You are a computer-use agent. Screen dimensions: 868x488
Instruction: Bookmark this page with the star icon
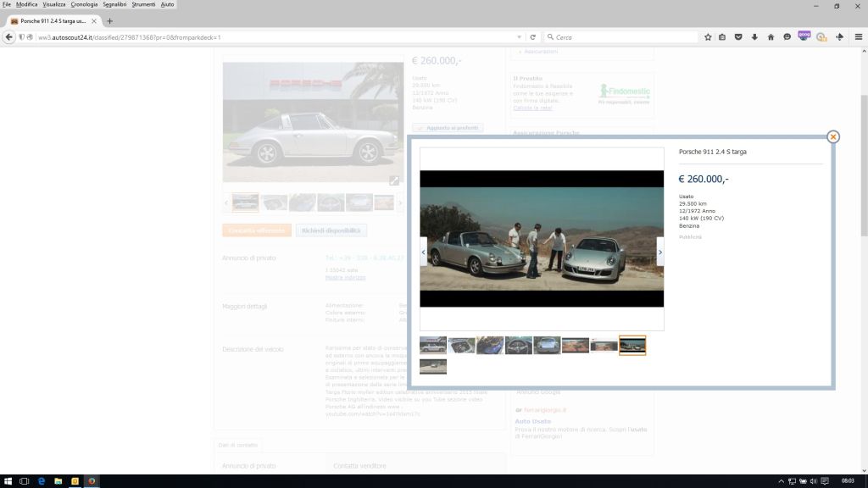pyautogui.click(x=708, y=37)
